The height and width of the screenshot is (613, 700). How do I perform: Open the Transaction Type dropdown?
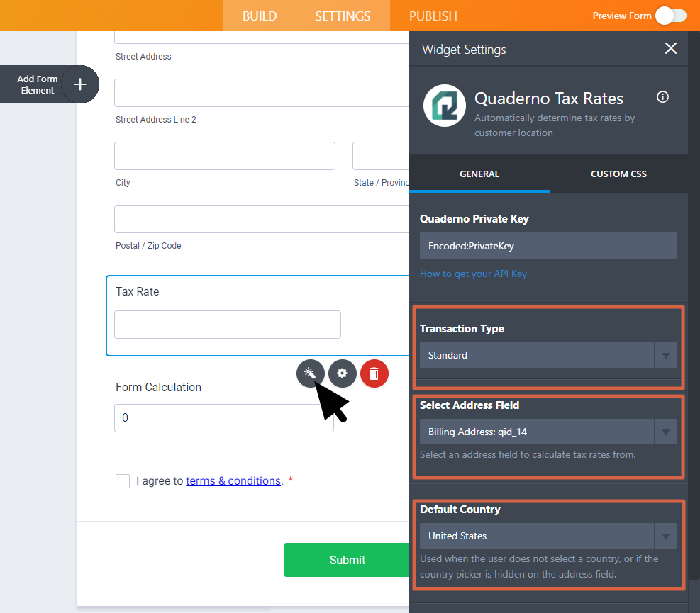[x=548, y=355]
